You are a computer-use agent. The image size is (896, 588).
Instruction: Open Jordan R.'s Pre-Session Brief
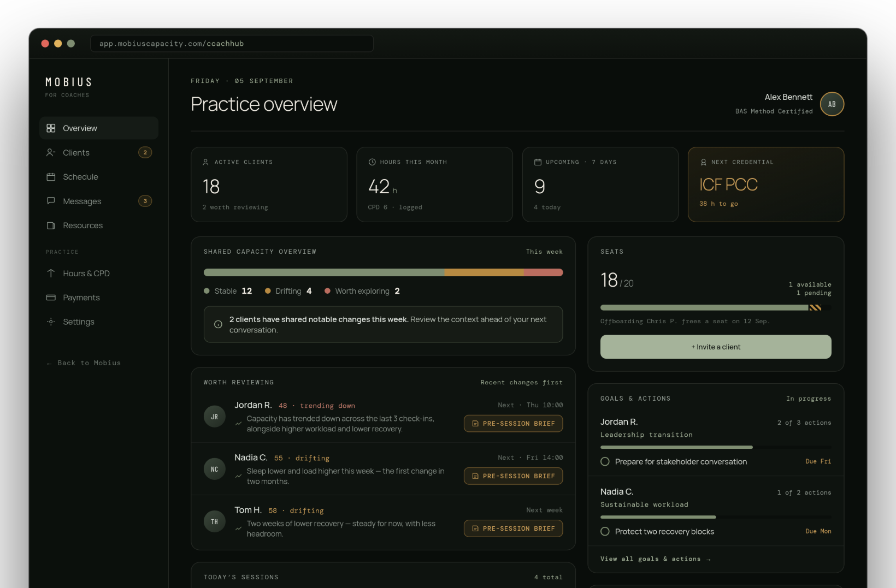pos(513,424)
